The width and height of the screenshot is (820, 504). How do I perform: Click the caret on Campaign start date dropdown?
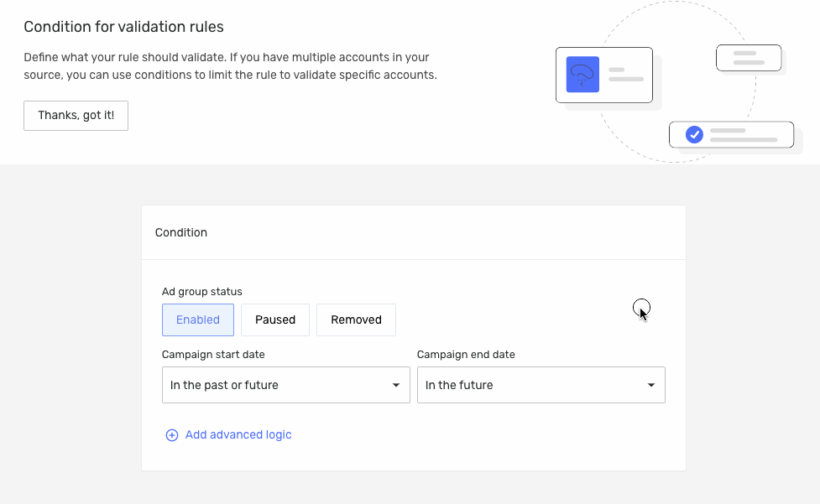pyautogui.click(x=395, y=384)
